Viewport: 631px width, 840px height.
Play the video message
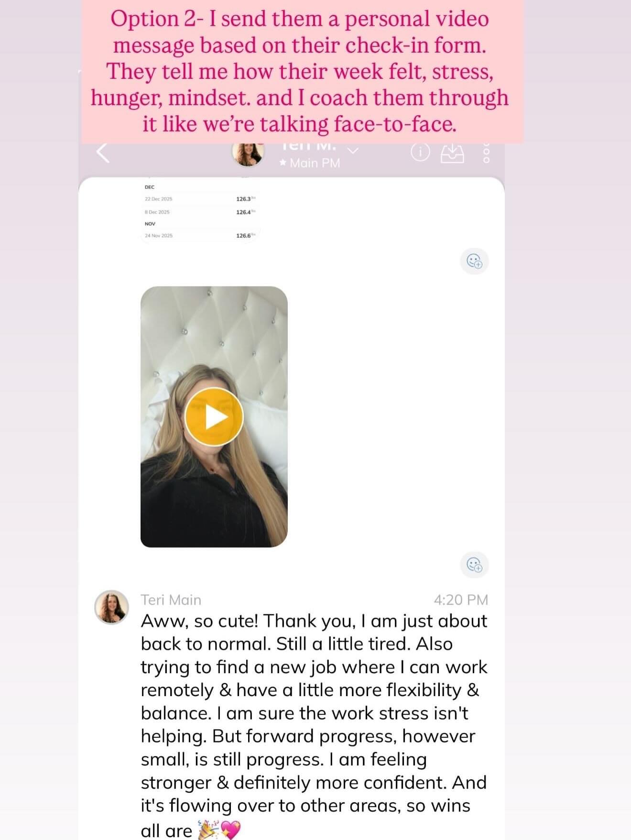[x=214, y=417]
